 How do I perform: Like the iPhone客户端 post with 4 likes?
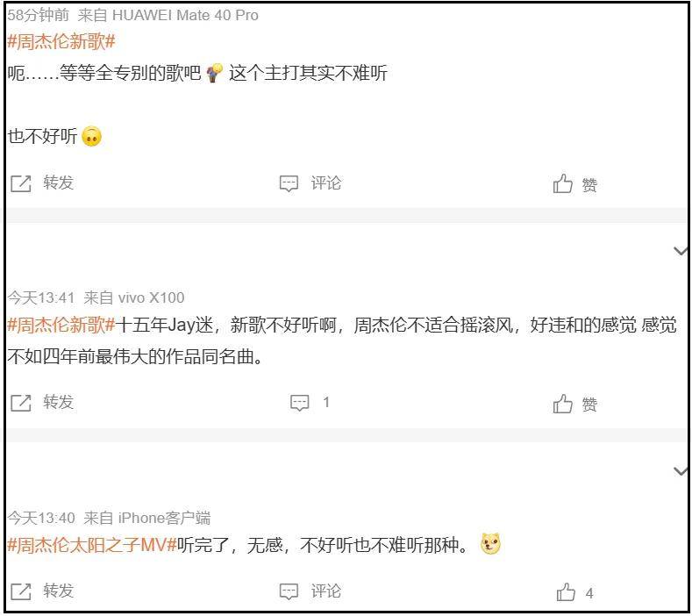click(x=567, y=592)
